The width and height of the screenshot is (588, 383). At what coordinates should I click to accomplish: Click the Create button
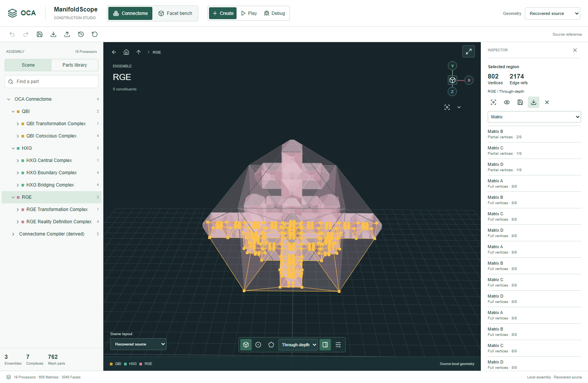coord(223,13)
